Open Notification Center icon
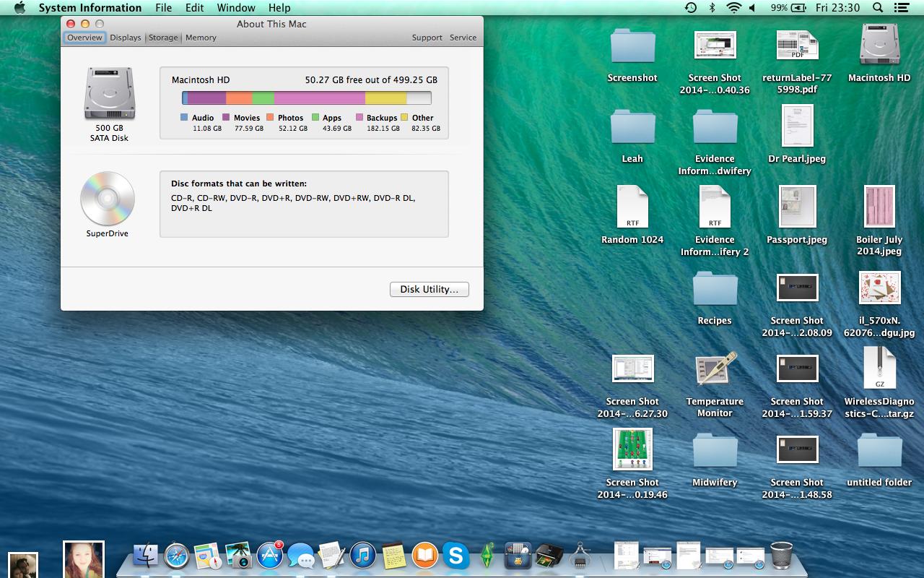924x578 pixels. pyautogui.click(x=900, y=8)
